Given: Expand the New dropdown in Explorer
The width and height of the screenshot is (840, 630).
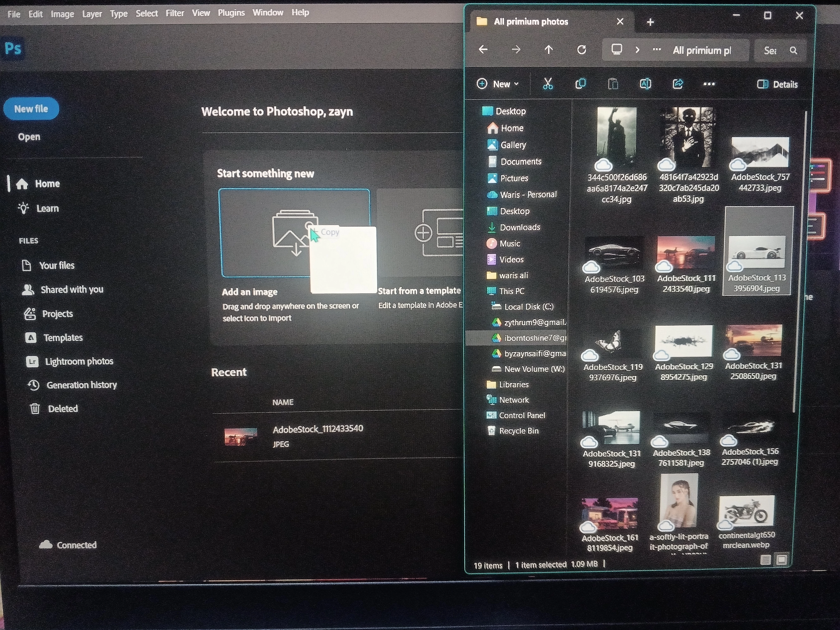Looking at the screenshot, I should click(x=498, y=84).
